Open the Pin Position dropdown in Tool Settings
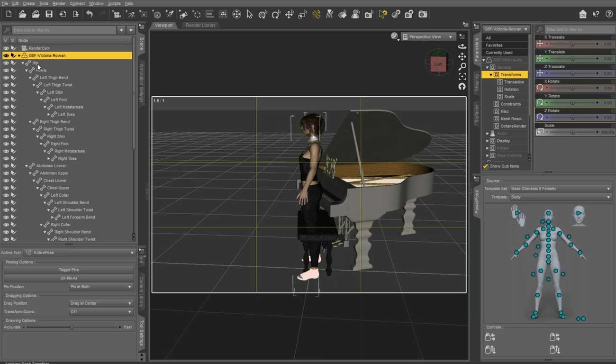This screenshot has width=616, height=364. click(100, 286)
